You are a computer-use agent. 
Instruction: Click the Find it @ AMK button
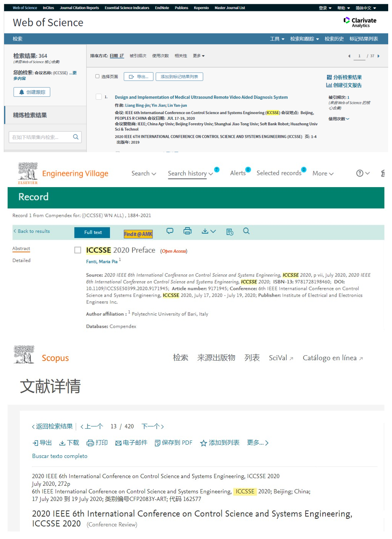(x=138, y=234)
